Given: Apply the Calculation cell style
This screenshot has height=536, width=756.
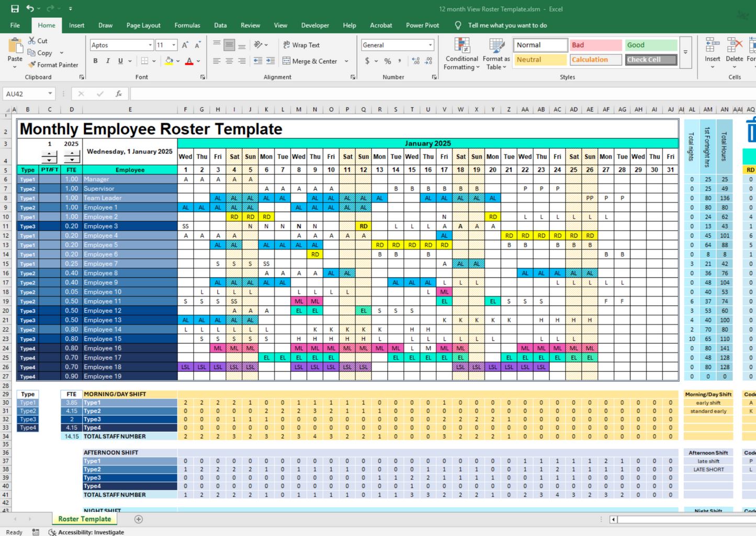Looking at the screenshot, I should pos(595,60).
